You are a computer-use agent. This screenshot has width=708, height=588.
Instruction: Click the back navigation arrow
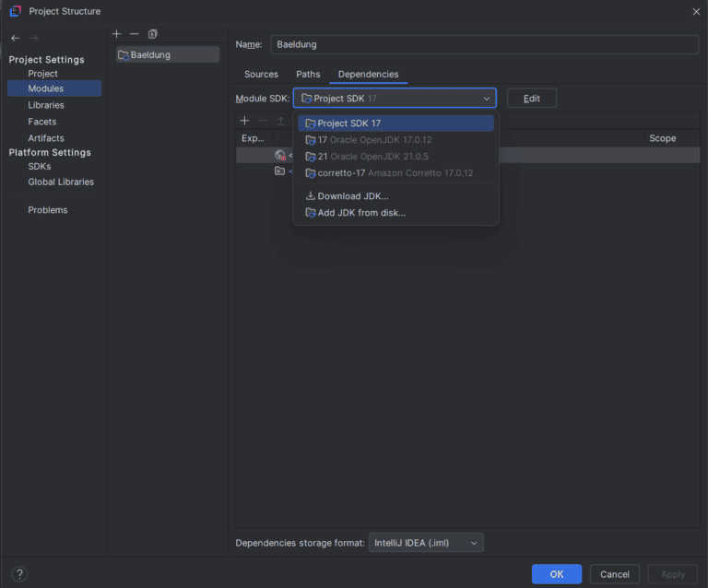(x=16, y=38)
